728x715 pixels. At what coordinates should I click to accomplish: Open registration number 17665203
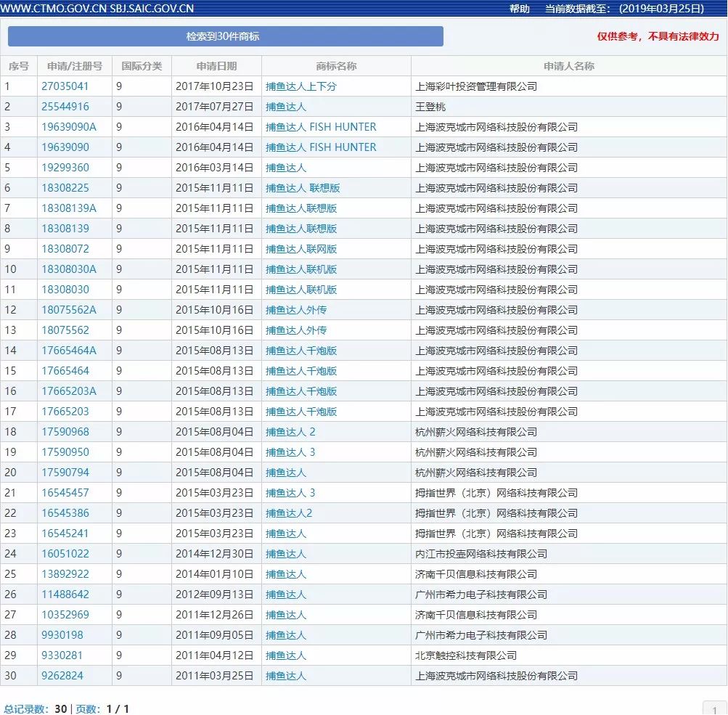pyautogui.click(x=65, y=412)
